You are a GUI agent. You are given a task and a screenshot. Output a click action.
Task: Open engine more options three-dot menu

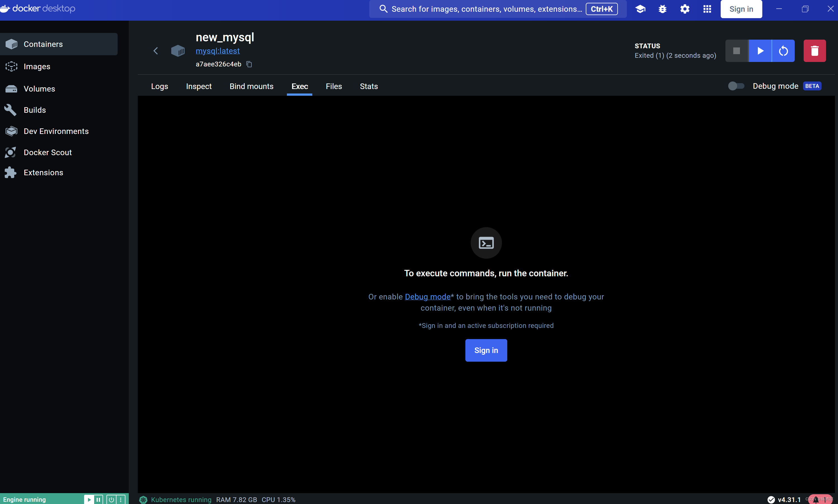121,500
